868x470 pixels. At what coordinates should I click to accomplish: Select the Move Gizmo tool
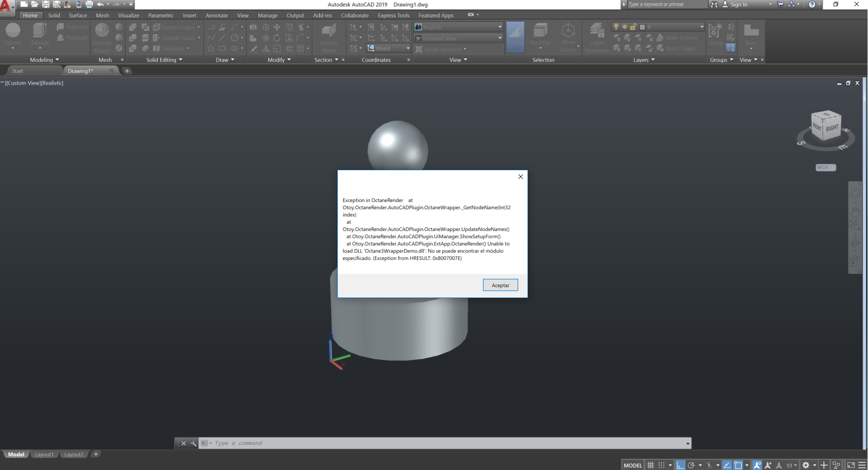coord(568,38)
